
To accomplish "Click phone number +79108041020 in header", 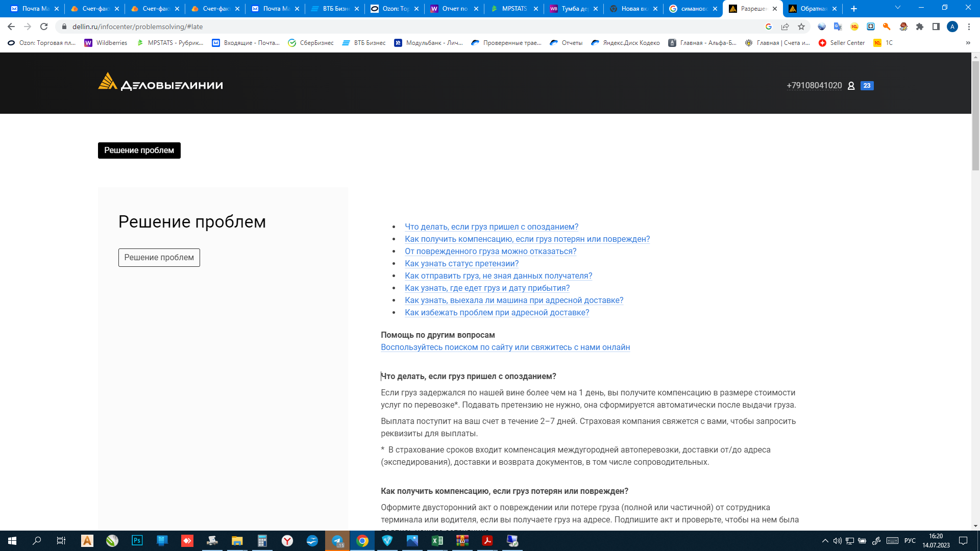I will pyautogui.click(x=814, y=86).
